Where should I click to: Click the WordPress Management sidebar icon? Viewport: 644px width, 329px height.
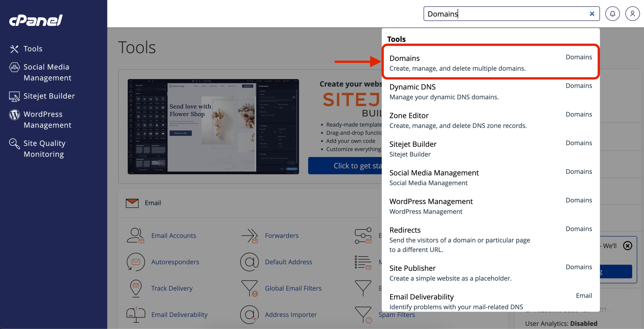coord(14,115)
